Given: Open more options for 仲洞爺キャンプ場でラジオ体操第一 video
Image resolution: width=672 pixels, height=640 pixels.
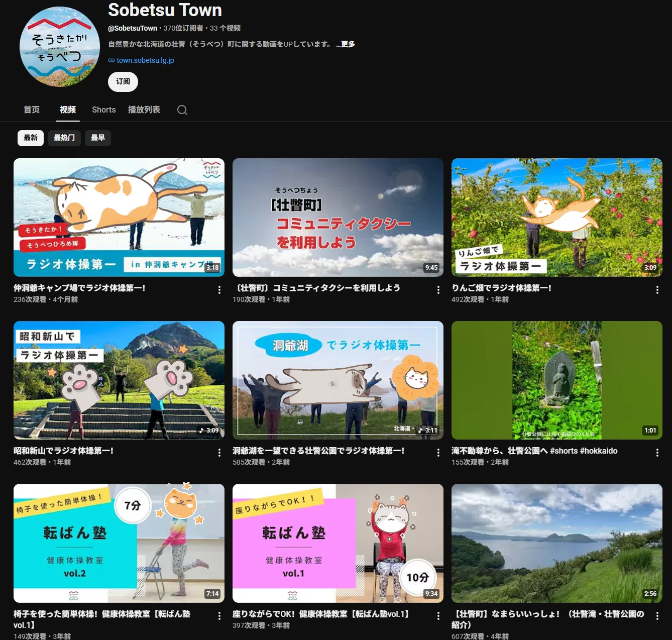Looking at the screenshot, I should (x=219, y=290).
